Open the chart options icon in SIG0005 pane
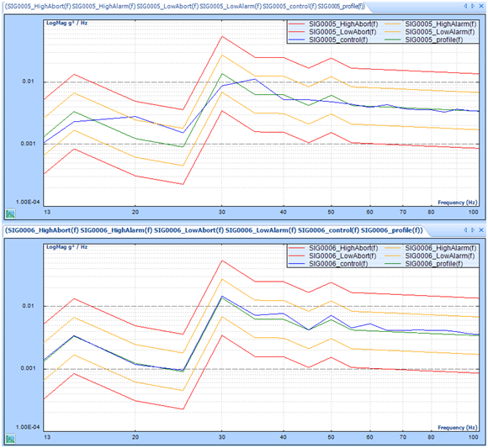Image resolution: width=488 pixels, height=448 pixels. [10, 213]
